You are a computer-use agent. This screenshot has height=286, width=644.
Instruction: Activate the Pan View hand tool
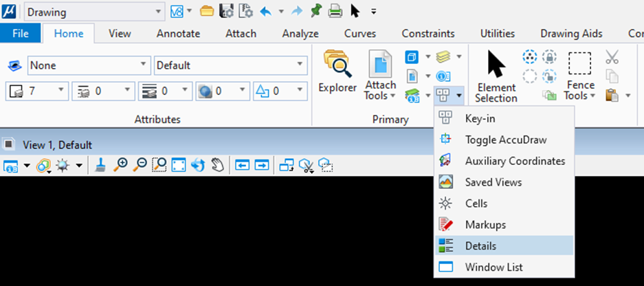(217, 165)
